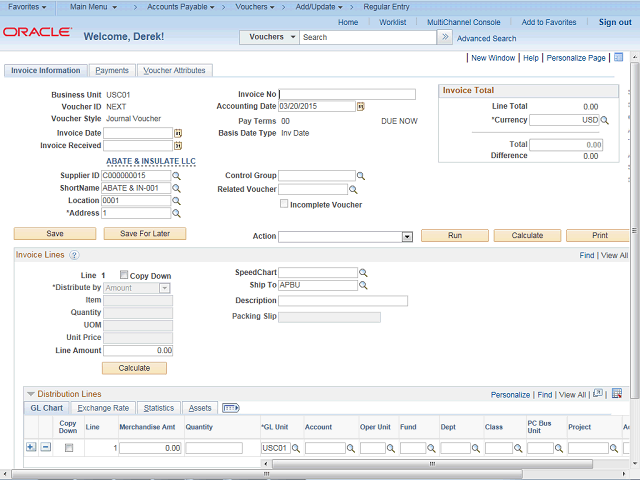Switch to the Payments tab
The height and width of the screenshot is (480, 640).
[x=112, y=71]
